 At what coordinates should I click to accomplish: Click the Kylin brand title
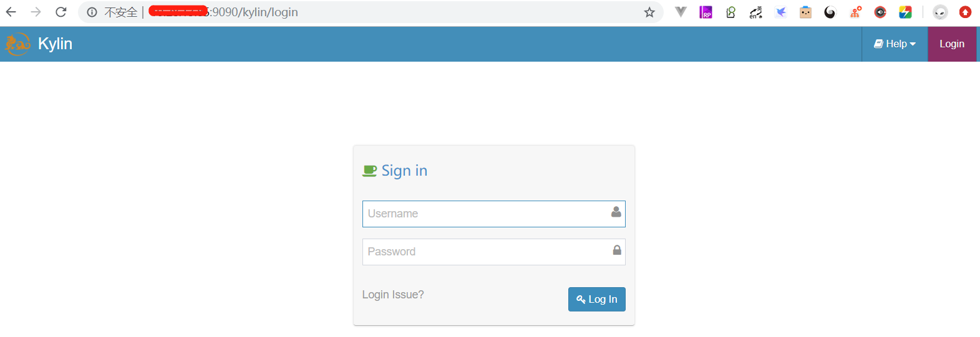55,44
